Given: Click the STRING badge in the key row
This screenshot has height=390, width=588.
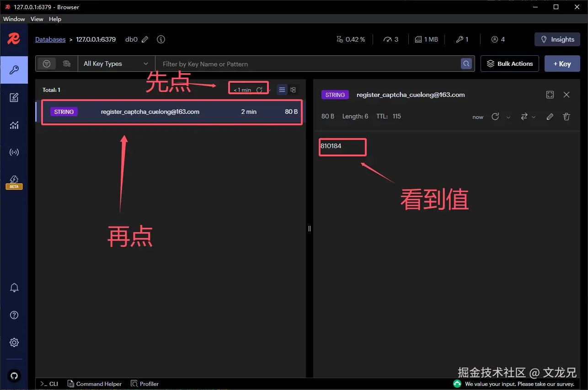Looking at the screenshot, I should [x=64, y=112].
